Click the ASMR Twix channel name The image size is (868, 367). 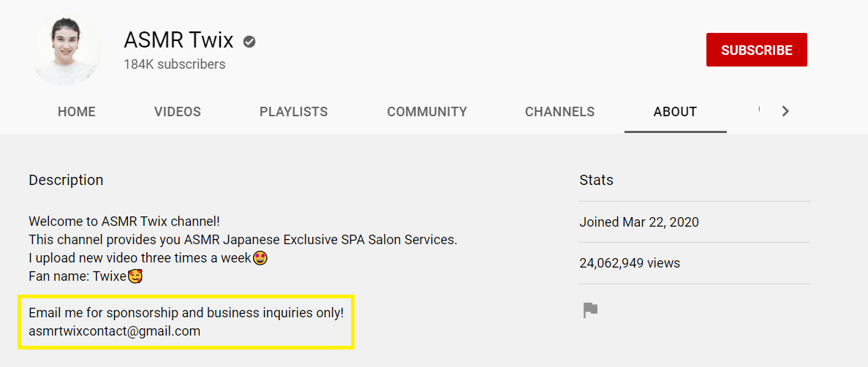pyautogui.click(x=178, y=40)
